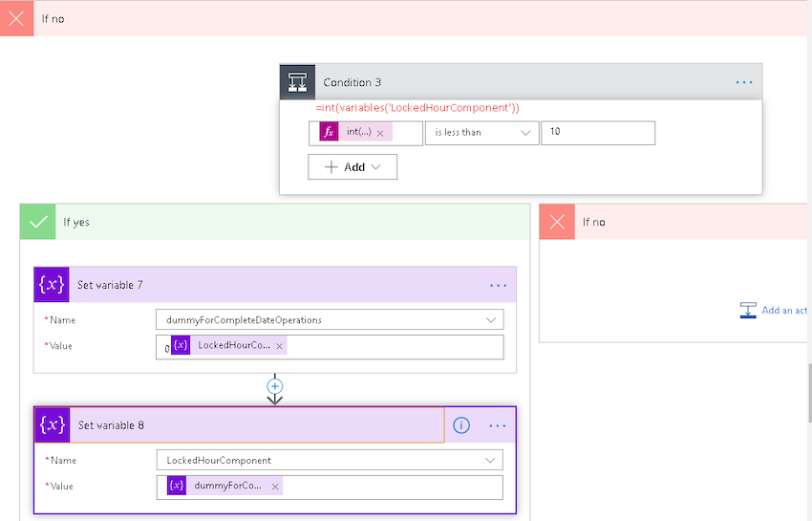Click the LockedHourCo... variable token
The image size is (812, 521).
228,345
